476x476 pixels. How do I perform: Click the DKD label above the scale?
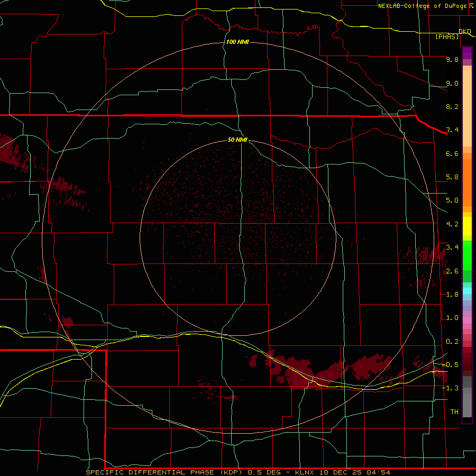[465, 31]
